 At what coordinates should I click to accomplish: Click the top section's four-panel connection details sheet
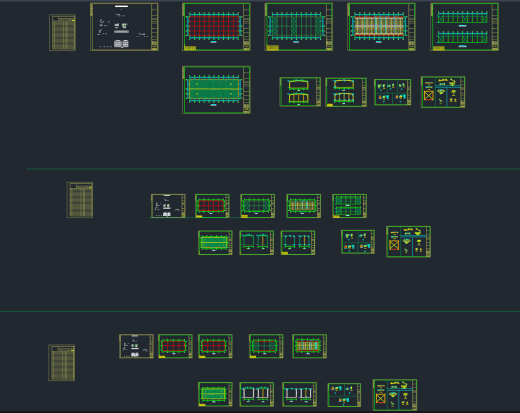click(x=393, y=92)
